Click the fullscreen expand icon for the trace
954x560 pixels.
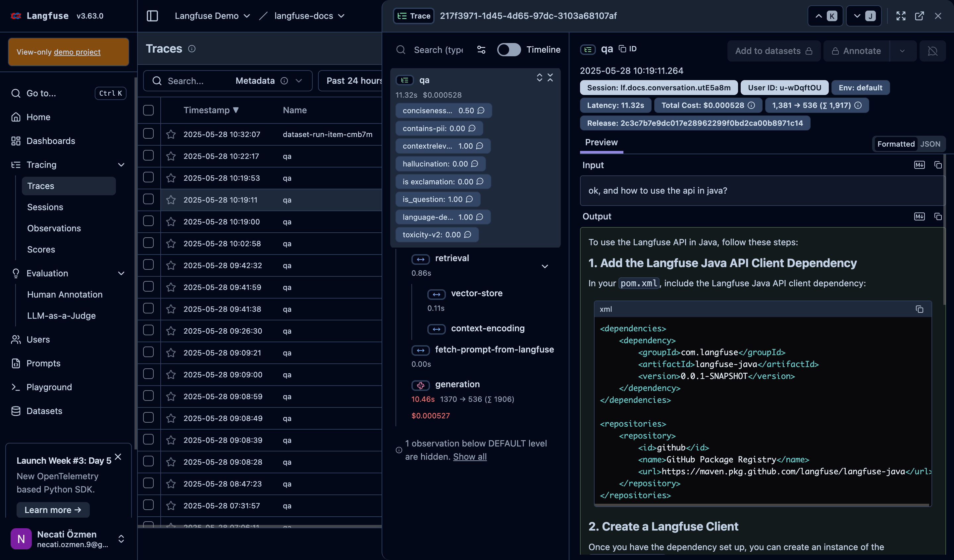click(901, 16)
